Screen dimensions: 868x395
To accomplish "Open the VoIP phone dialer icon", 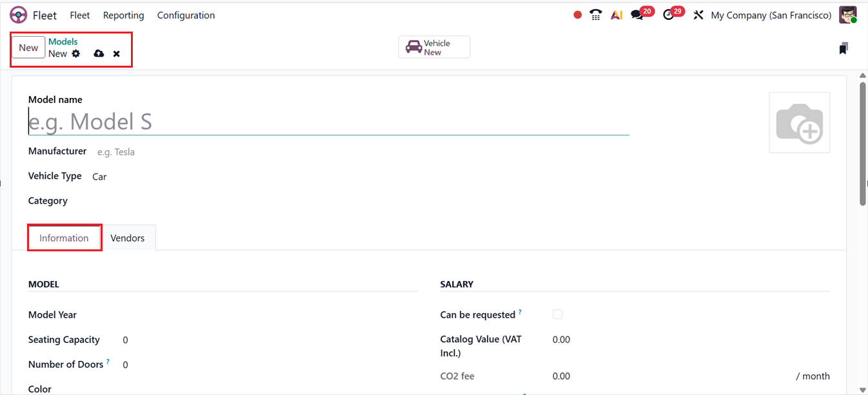I will pos(596,15).
